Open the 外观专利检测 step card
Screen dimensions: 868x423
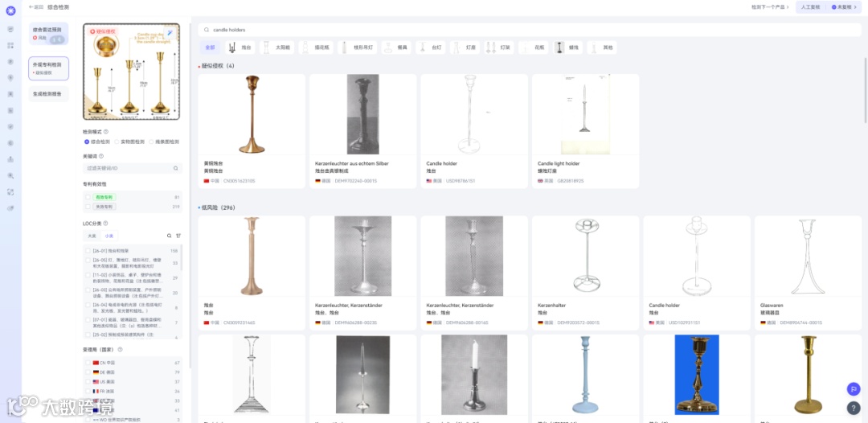tap(49, 68)
